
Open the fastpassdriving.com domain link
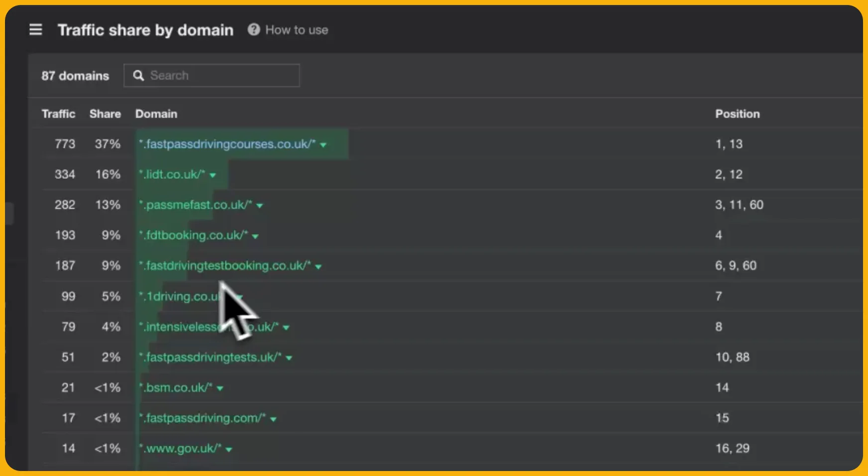pyautogui.click(x=202, y=418)
